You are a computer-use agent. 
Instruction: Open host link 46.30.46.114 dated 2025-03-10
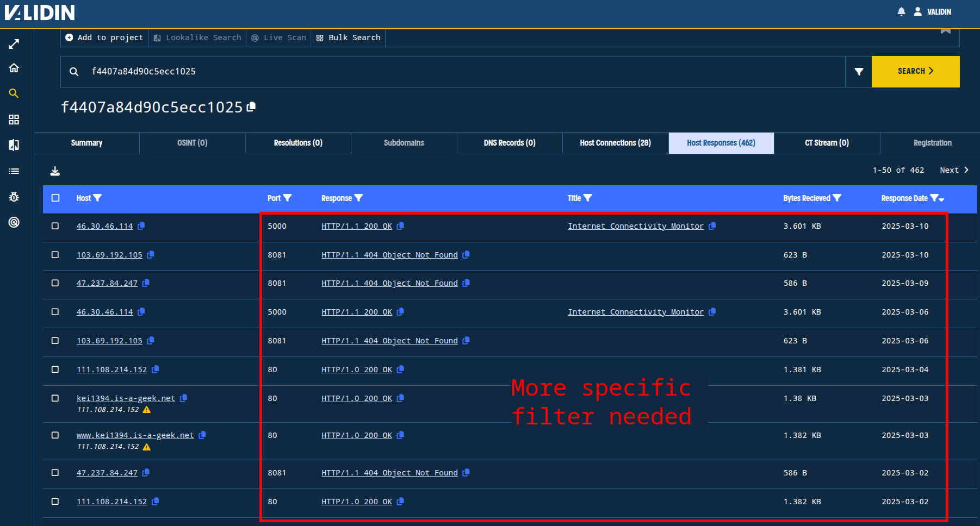[104, 226]
